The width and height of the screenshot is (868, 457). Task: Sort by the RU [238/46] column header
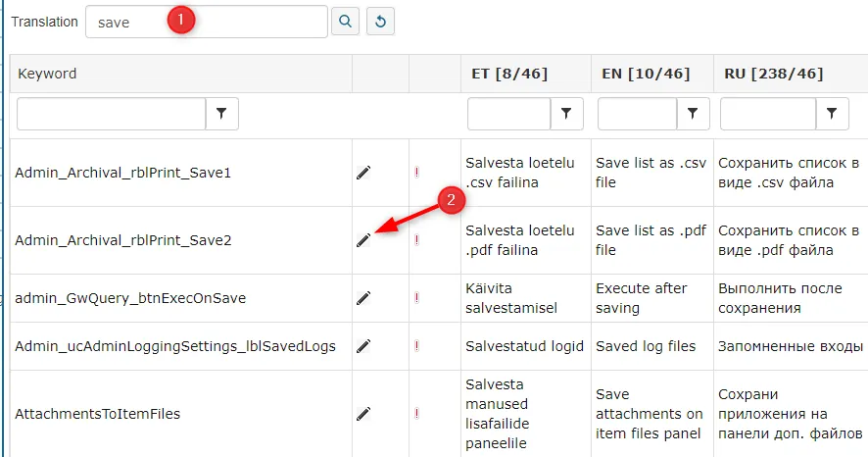[x=773, y=74]
